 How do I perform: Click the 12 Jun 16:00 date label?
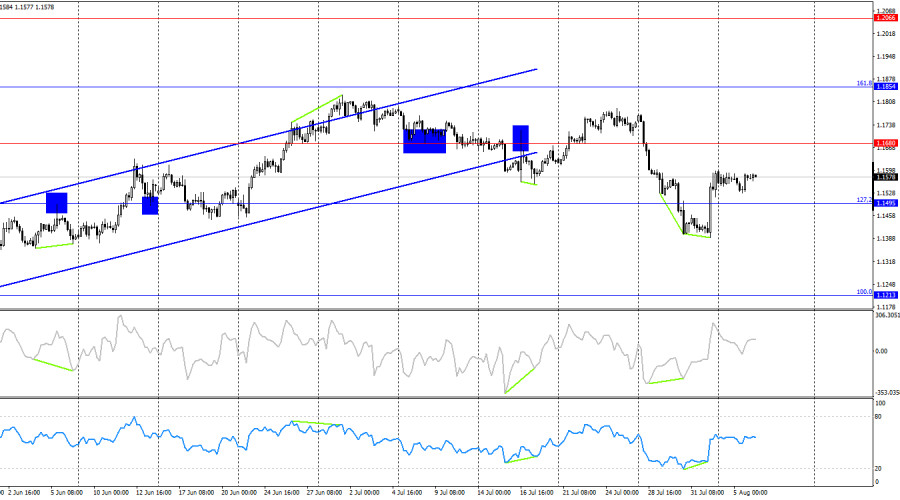tap(153, 493)
